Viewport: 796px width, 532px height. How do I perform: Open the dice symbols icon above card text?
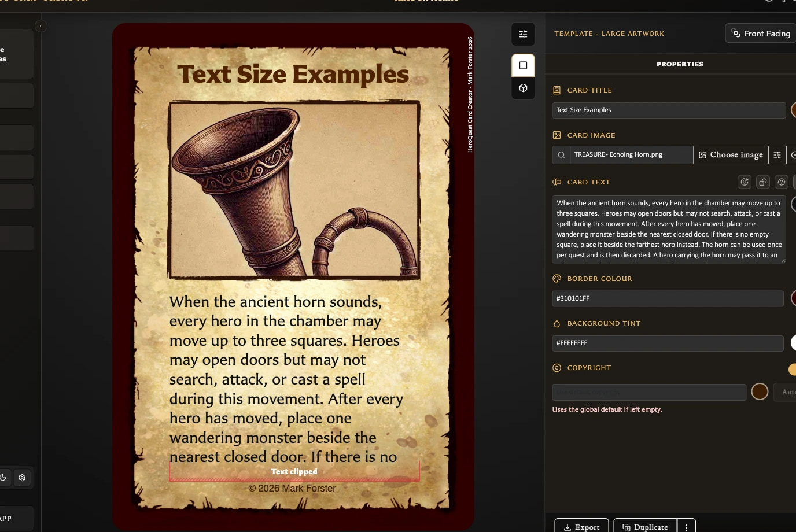(x=763, y=182)
